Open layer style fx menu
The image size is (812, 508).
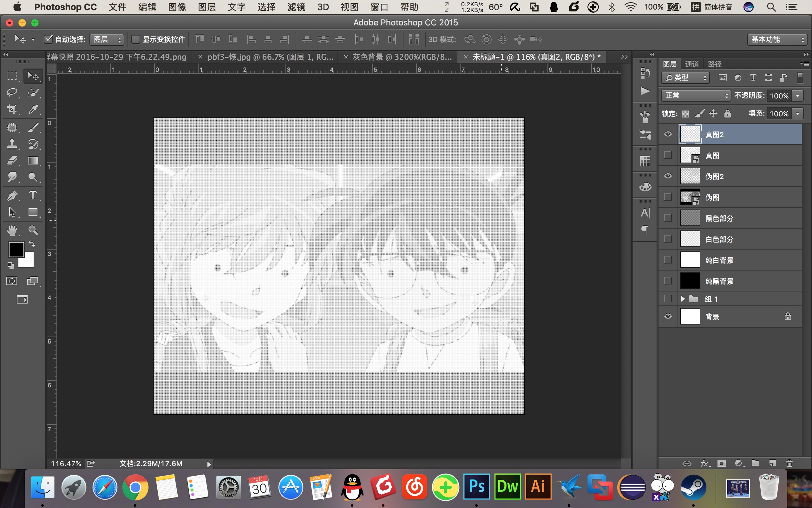705,463
